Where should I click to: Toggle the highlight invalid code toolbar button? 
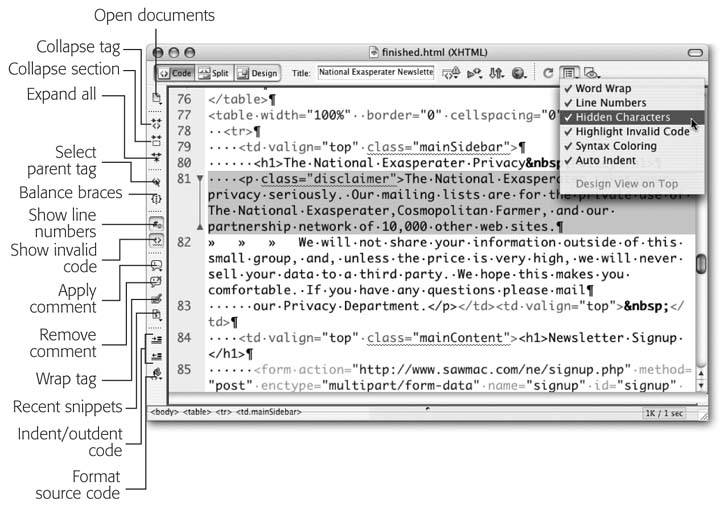[x=157, y=240]
